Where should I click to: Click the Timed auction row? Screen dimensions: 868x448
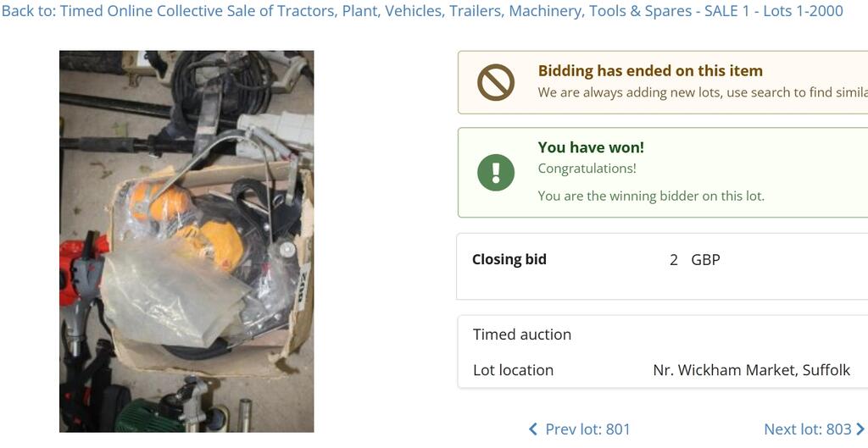(522, 335)
